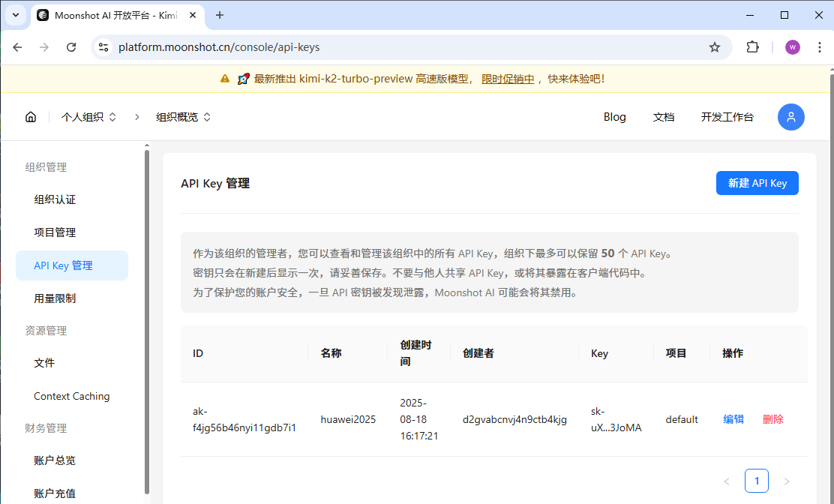This screenshot has height=504, width=834.
Task: Click the 组织管理 sidebar section label
Action: point(46,167)
